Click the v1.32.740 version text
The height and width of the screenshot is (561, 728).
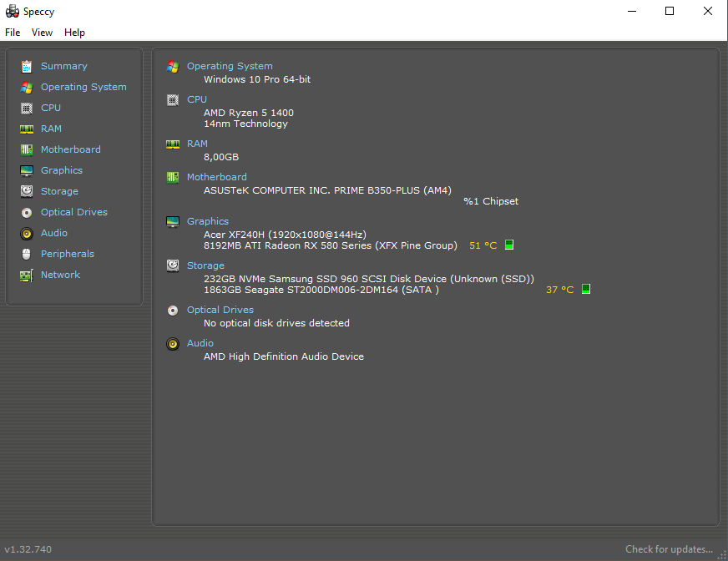click(x=28, y=549)
